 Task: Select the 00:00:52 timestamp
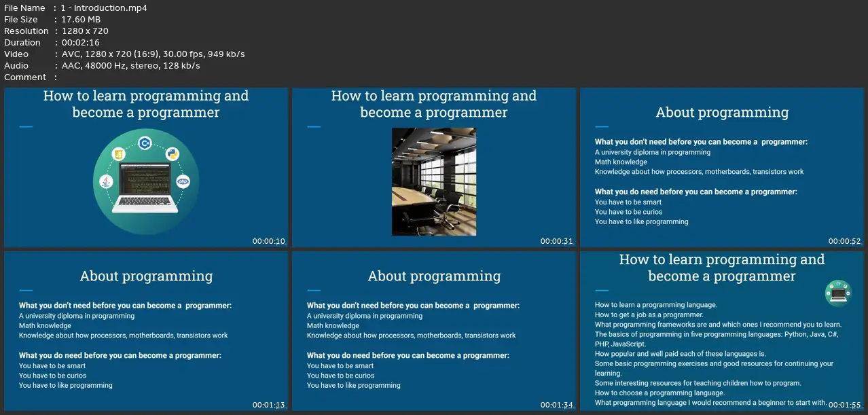(x=845, y=241)
